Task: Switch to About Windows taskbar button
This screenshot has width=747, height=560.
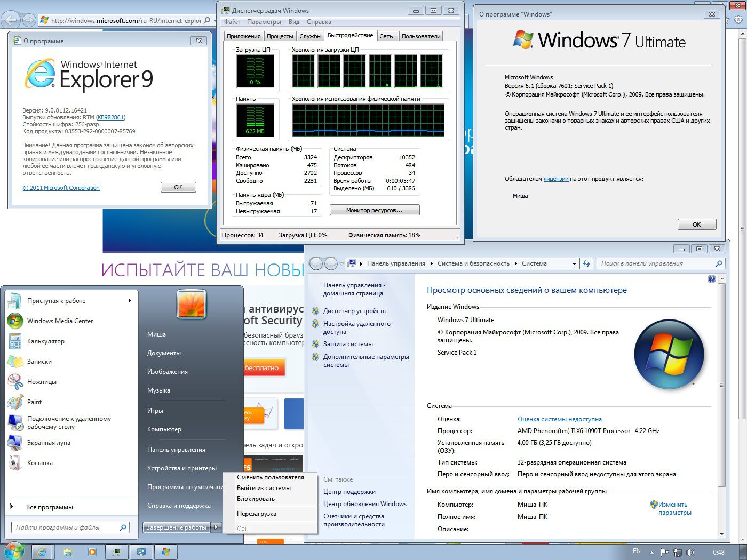Action: [x=166, y=552]
